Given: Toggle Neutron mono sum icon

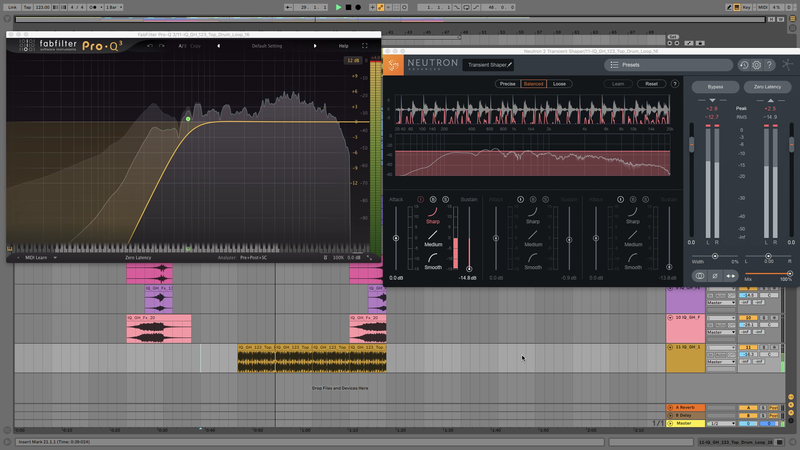Looking at the screenshot, I should tap(699, 276).
